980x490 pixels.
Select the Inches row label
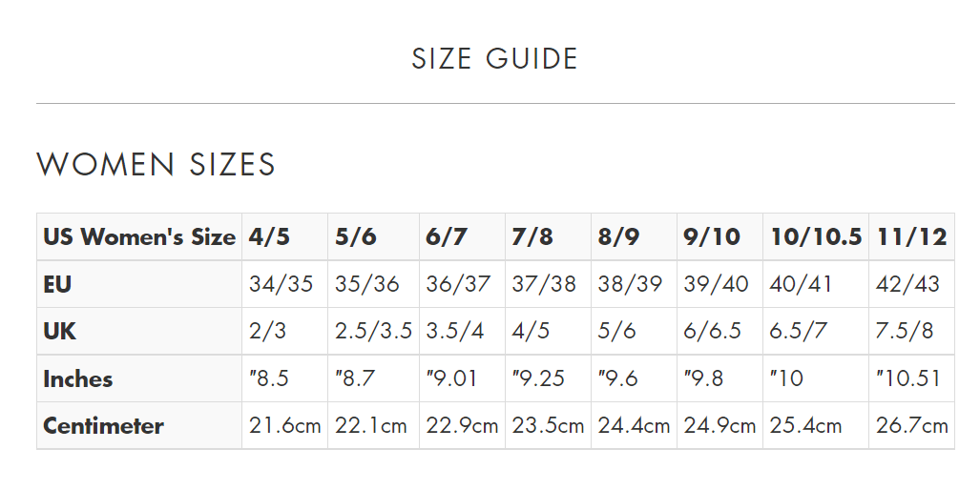click(78, 378)
